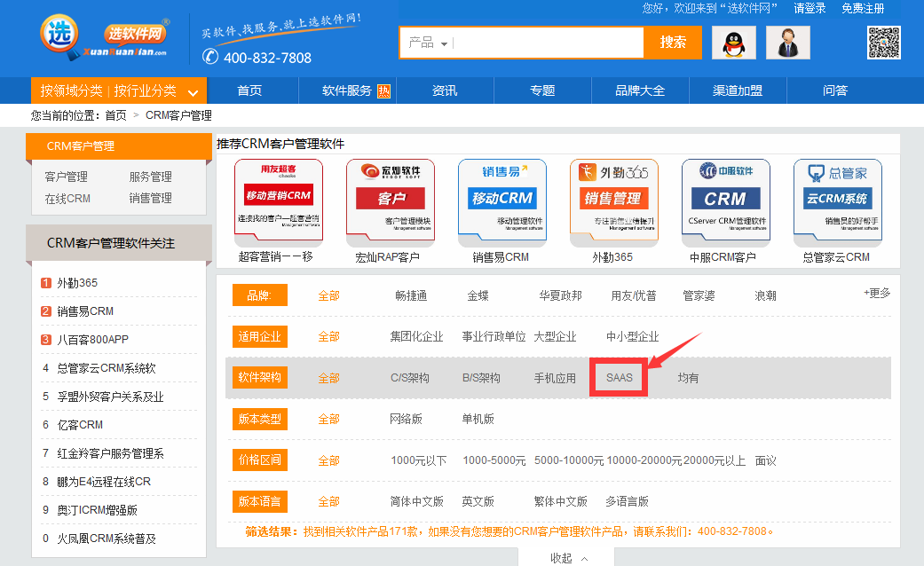This screenshot has width=924, height=566.
Task: Open the 资讯 nav item
Action: [x=445, y=90]
